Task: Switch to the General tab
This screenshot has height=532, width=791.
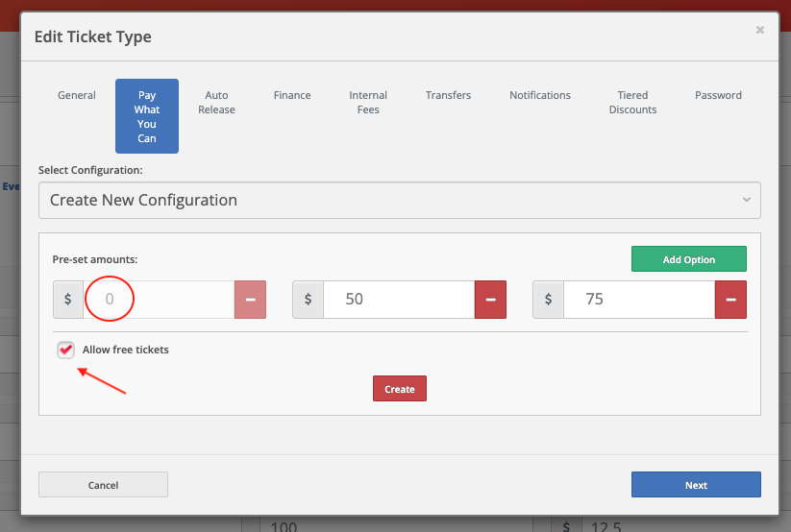Action: point(77,95)
